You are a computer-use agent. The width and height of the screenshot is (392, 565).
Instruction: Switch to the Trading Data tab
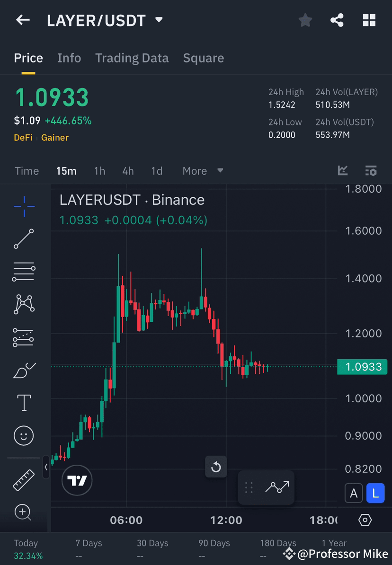point(132,58)
